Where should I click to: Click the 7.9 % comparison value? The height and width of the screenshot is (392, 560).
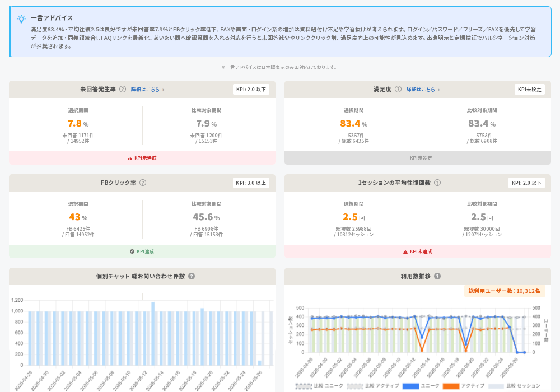point(207,124)
